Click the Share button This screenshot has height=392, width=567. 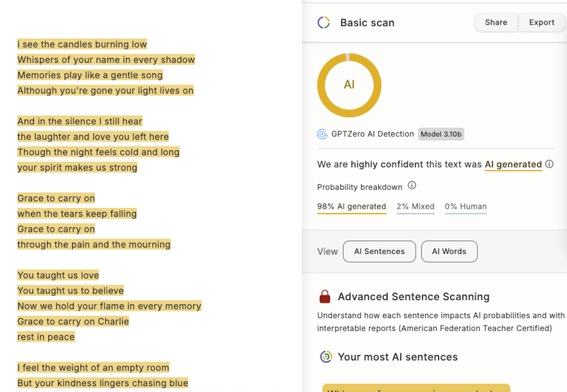[x=496, y=22]
